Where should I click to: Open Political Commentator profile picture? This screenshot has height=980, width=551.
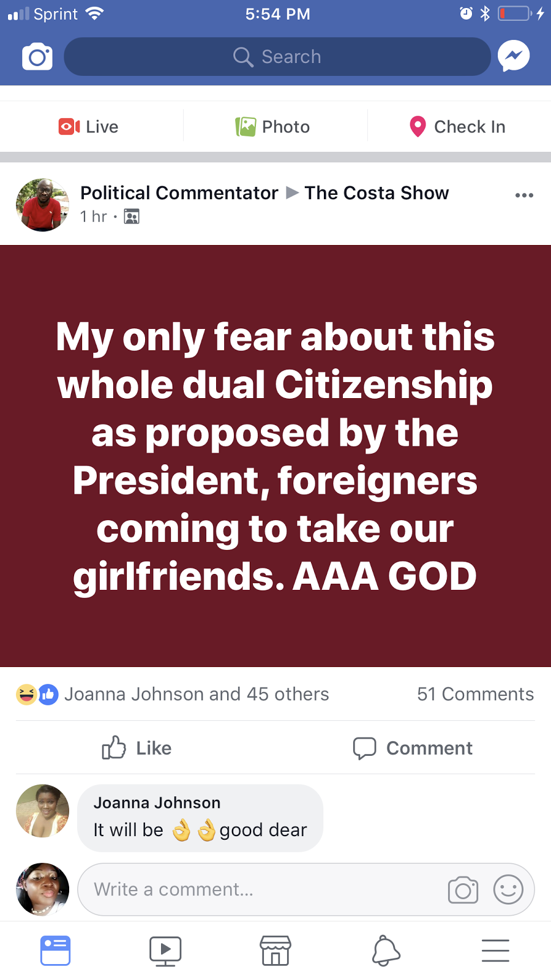[x=42, y=205]
